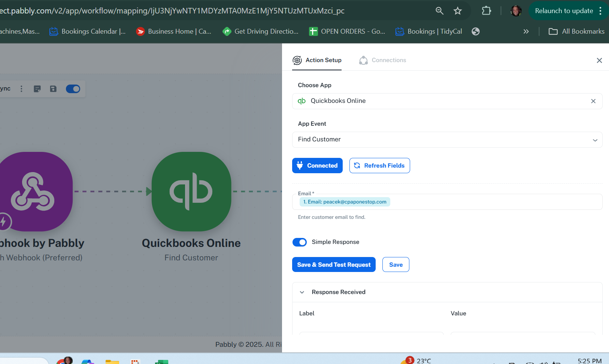Select the mapped Email peacek@cpaponestop.com tag
Viewport: 609px width, 364px height.
pos(345,202)
